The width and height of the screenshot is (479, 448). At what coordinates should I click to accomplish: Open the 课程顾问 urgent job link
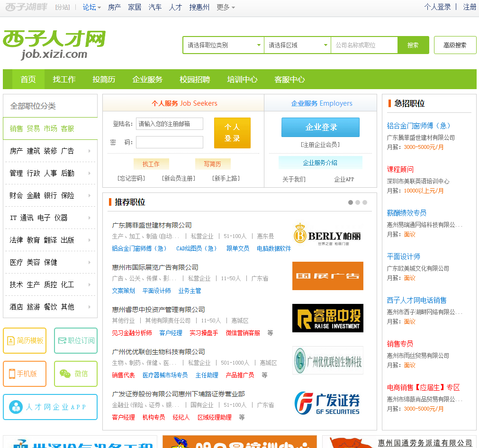[x=400, y=169]
